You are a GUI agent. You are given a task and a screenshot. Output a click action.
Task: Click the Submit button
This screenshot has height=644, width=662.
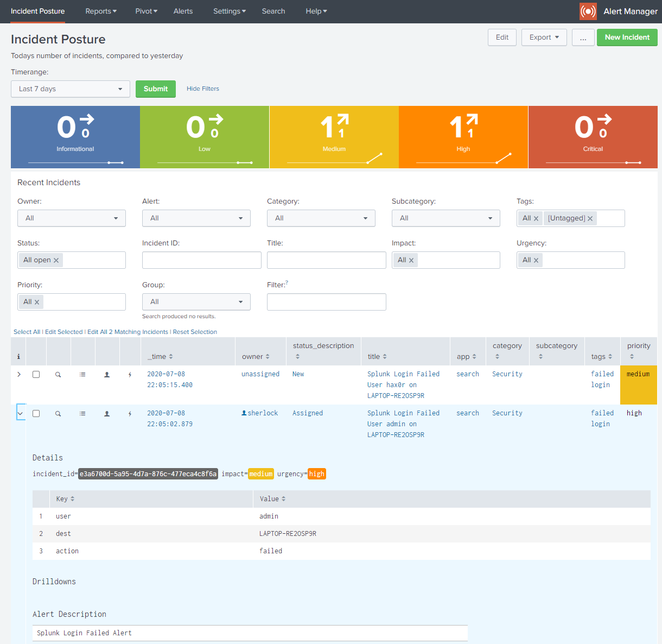click(x=156, y=89)
